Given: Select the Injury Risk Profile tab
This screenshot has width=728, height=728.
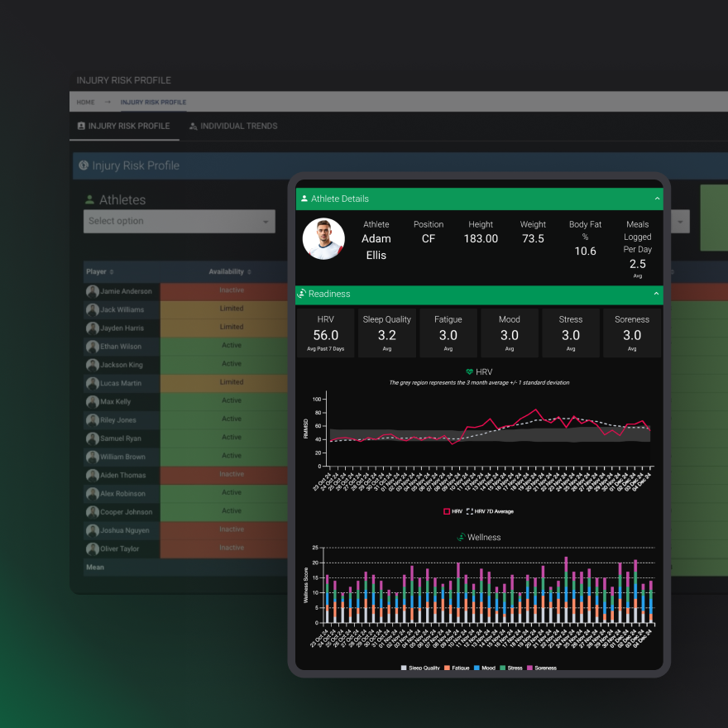Looking at the screenshot, I should 128,127.
